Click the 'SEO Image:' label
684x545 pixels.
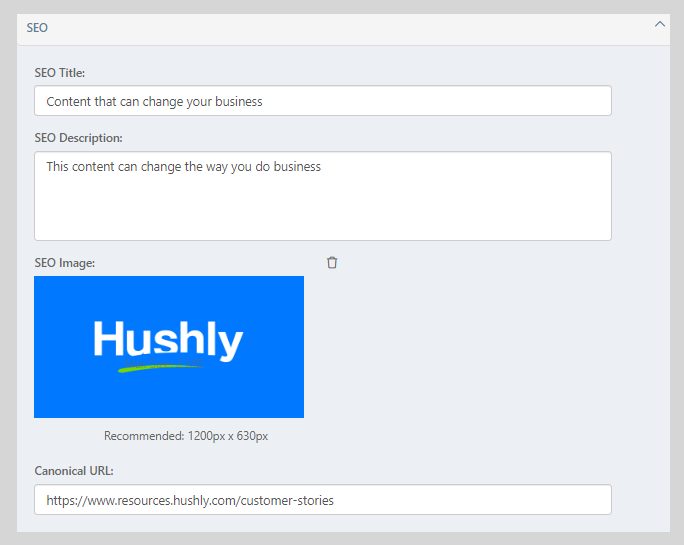(65, 263)
